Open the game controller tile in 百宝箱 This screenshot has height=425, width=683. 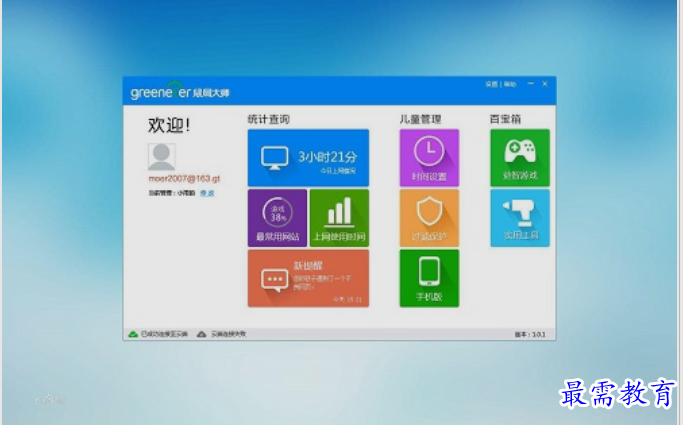520,158
